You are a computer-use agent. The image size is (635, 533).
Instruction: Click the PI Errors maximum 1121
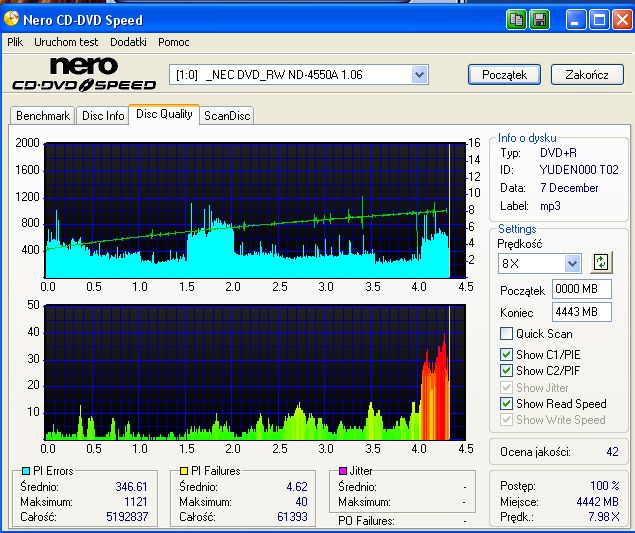136,502
